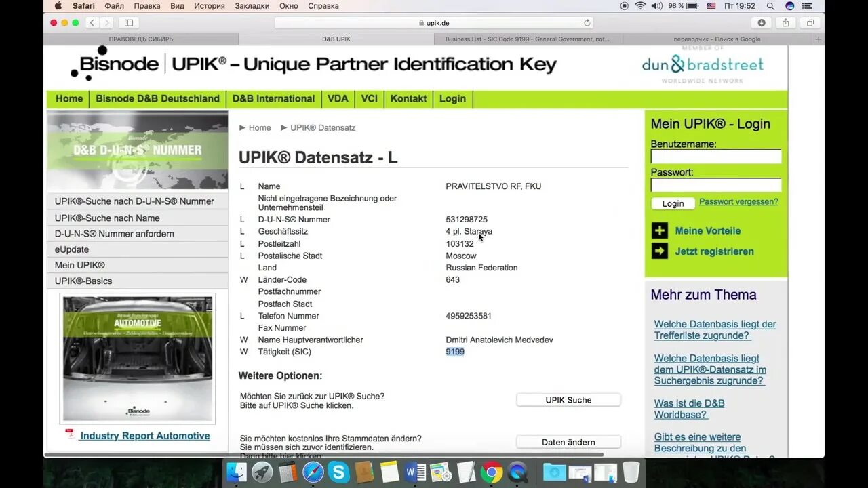Screen dimensions: 868x488
Task: Open Safari compass icon in Dock
Action: (313, 472)
